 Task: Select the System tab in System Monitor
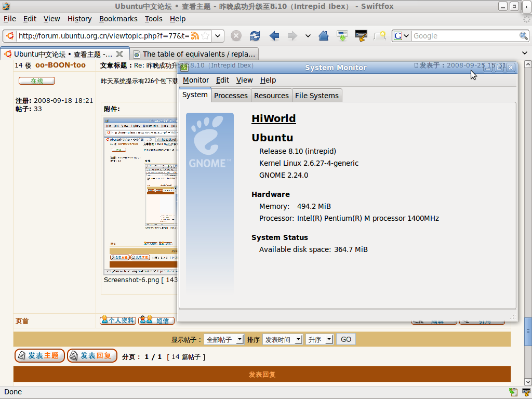pos(195,95)
